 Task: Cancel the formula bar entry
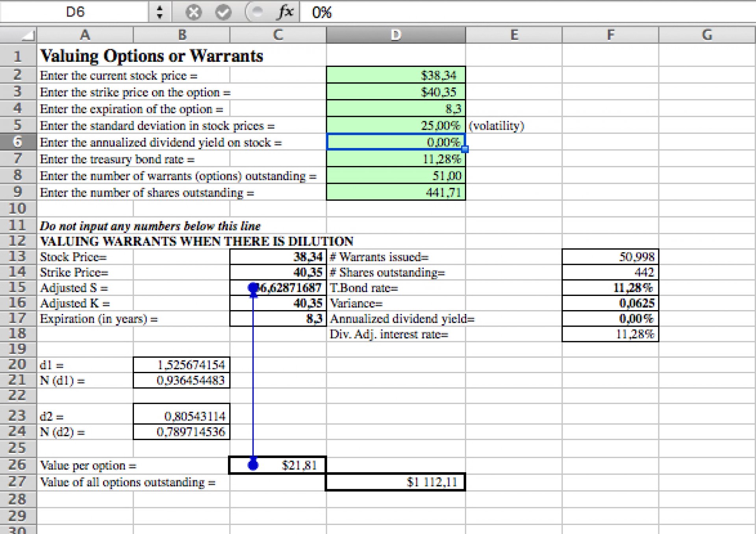(193, 12)
